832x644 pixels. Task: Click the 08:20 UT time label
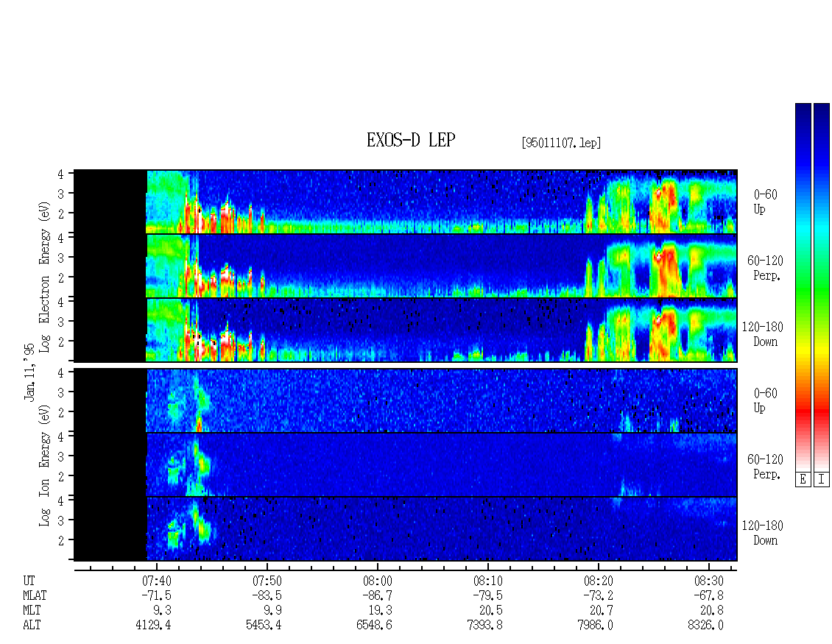click(x=598, y=581)
